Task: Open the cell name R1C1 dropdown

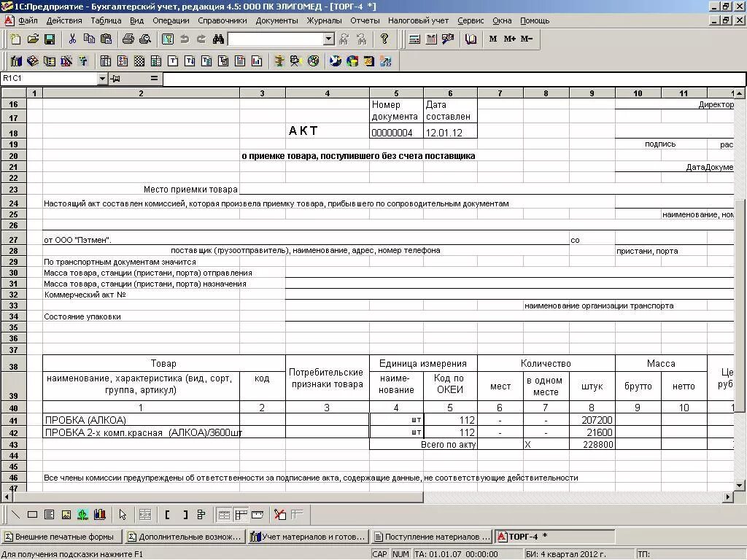Action: [x=102, y=78]
